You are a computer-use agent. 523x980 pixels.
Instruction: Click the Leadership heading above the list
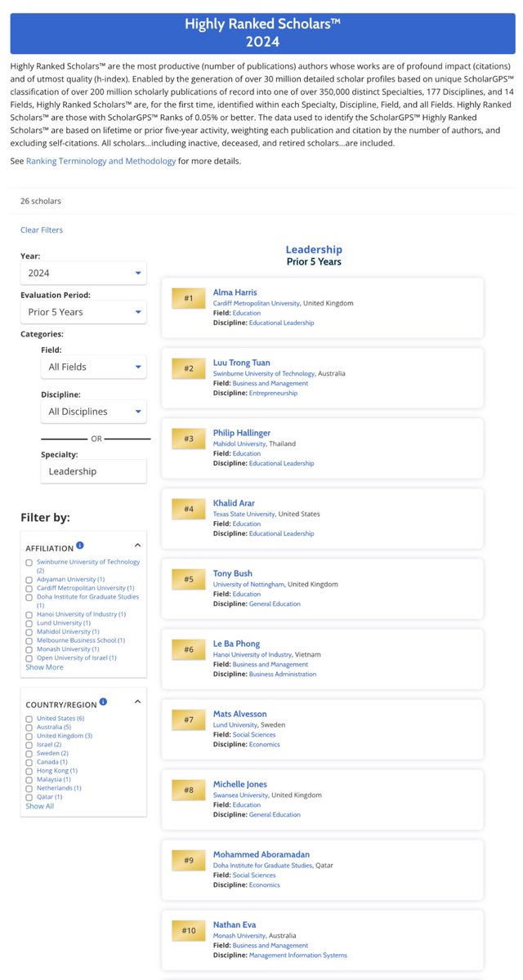pyautogui.click(x=314, y=250)
